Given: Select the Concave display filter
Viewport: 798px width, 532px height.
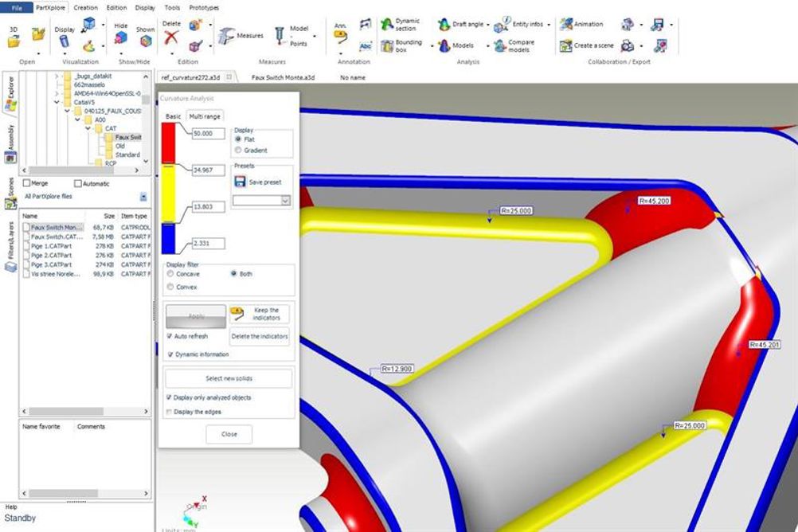Looking at the screenshot, I should click(170, 274).
